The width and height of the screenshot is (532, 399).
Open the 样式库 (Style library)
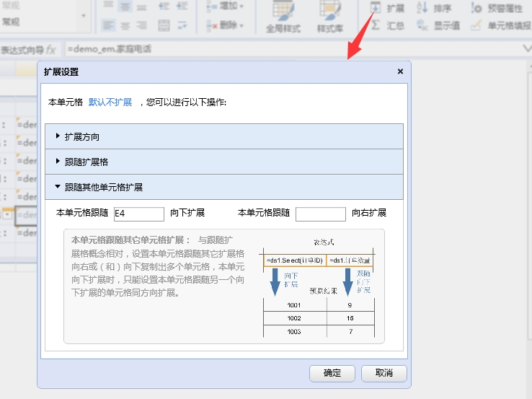(329, 16)
